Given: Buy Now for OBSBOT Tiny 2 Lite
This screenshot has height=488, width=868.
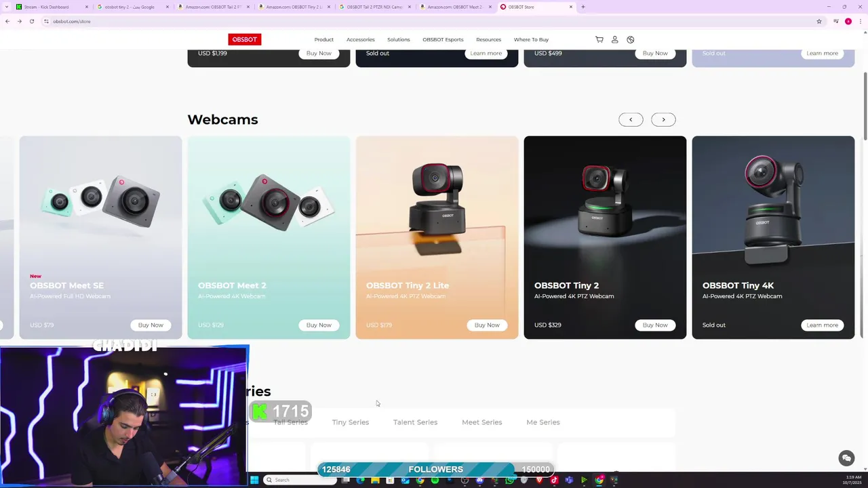Looking at the screenshot, I should pyautogui.click(x=487, y=325).
